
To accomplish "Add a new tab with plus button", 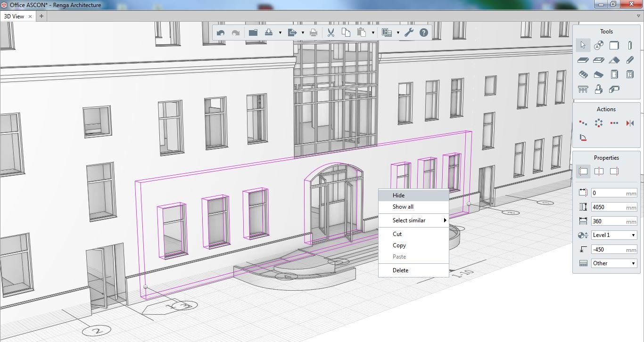I will pyautogui.click(x=41, y=16).
